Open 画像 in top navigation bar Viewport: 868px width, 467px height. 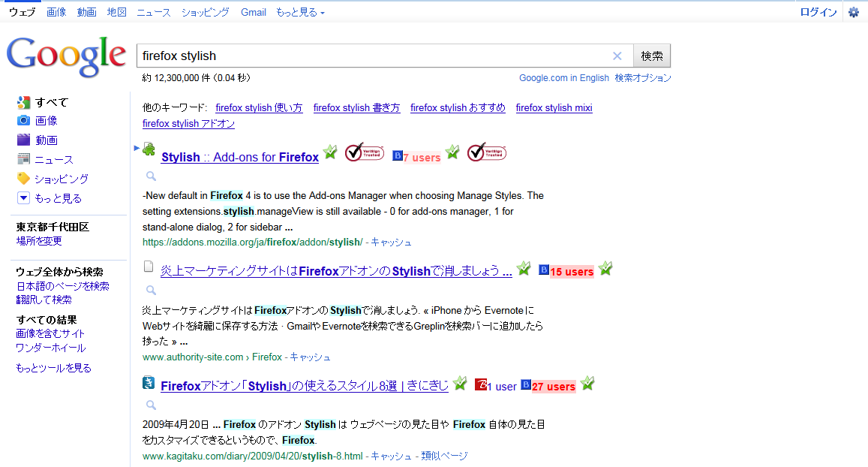[56, 12]
